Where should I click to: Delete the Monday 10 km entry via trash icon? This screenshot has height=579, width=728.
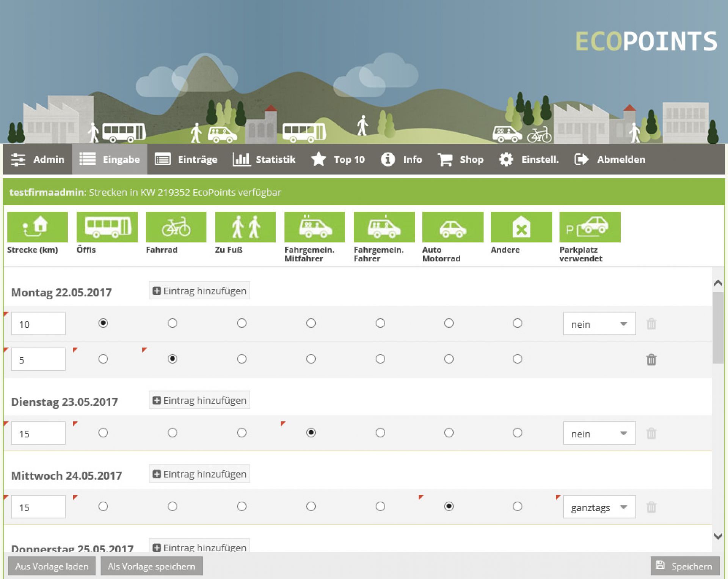point(651,324)
